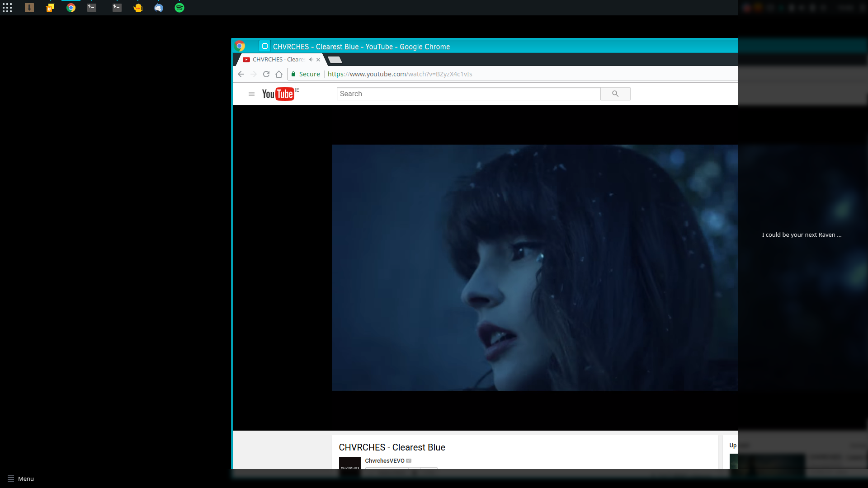
Task: Click the YouTube search magnifier button
Action: pyautogui.click(x=615, y=94)
